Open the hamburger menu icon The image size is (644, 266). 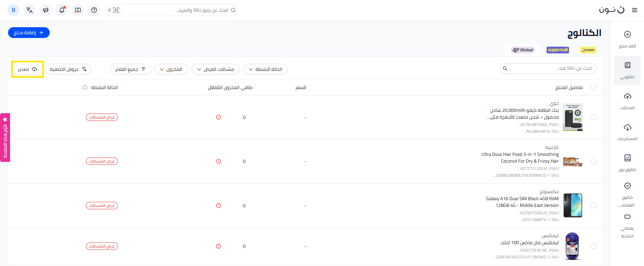point(634,10)
